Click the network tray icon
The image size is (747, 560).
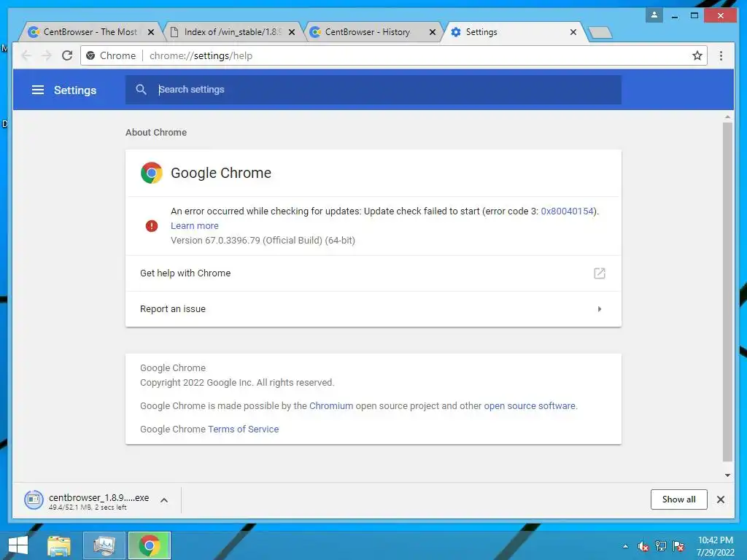(x=661, y=546)
